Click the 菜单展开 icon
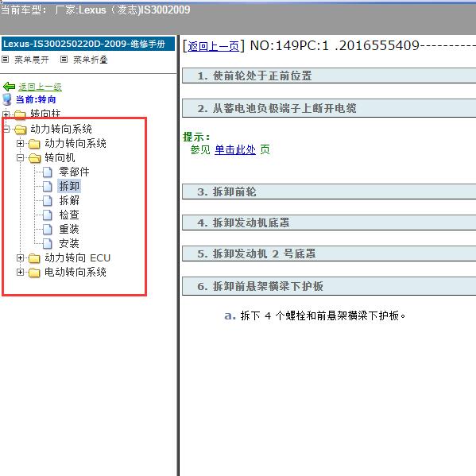 (x=5, y=59)
